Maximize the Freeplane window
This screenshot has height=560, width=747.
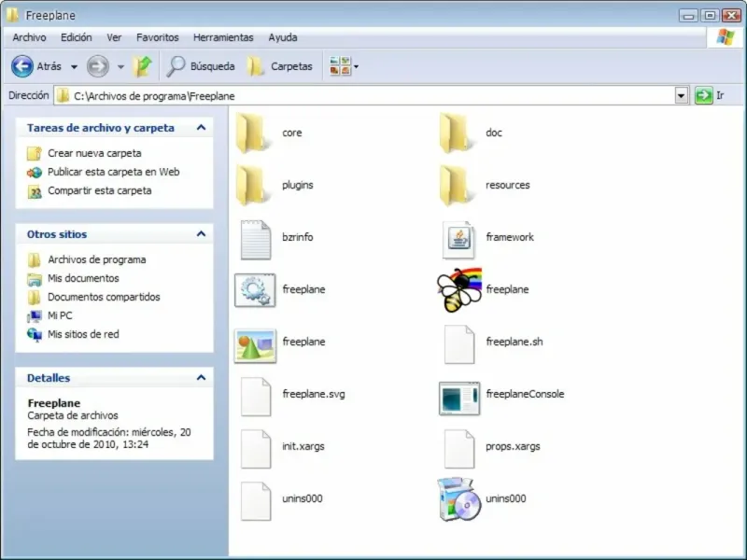point(710,16)
